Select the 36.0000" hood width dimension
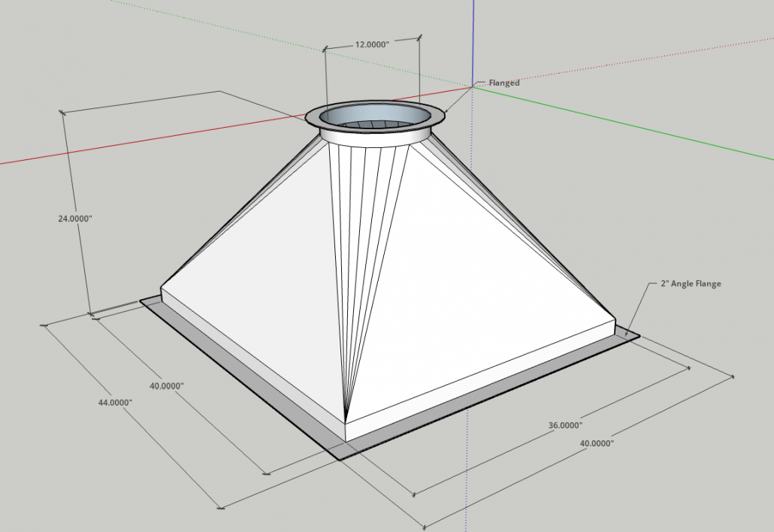The image size is (774, 532). (565, 425)
